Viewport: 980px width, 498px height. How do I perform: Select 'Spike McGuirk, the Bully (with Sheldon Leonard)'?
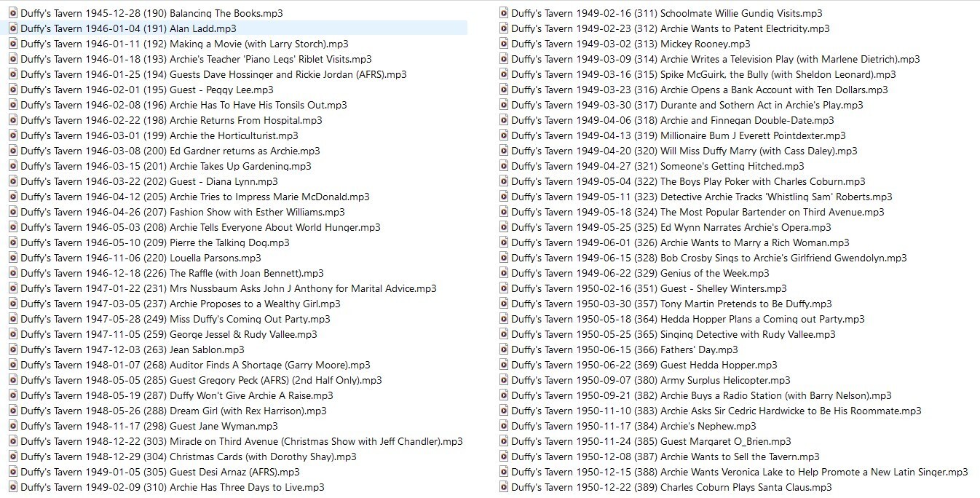(703, 74)
